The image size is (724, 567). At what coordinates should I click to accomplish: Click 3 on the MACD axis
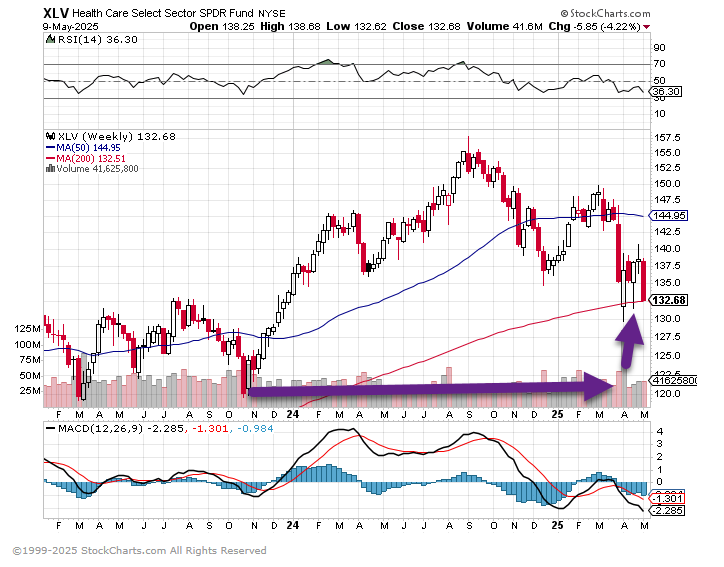tap(660, 444)
